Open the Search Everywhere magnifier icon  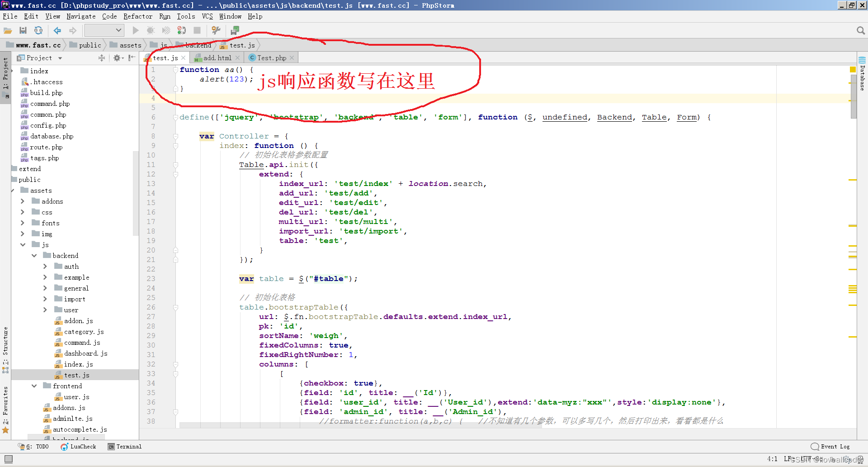pyautogui.click(x=860, y=30)
